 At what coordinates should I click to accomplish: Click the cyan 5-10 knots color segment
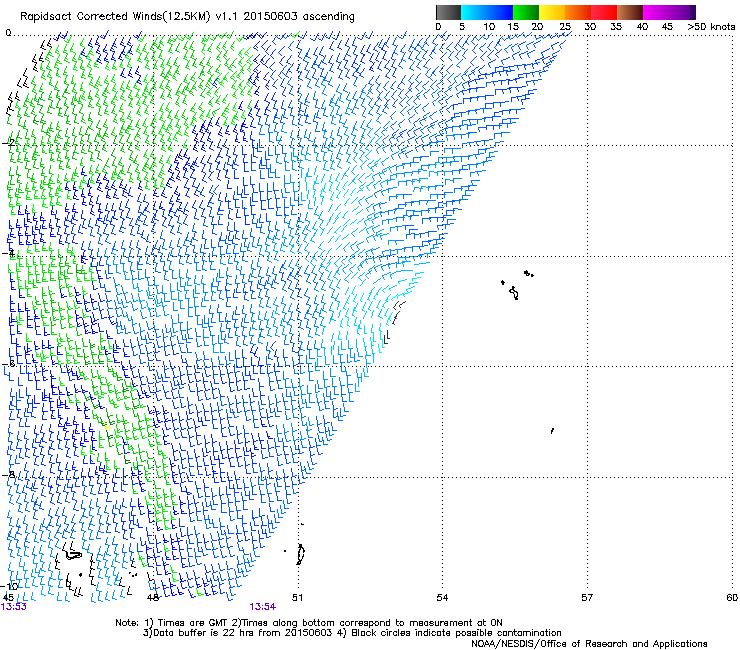(x=474, y=12)
